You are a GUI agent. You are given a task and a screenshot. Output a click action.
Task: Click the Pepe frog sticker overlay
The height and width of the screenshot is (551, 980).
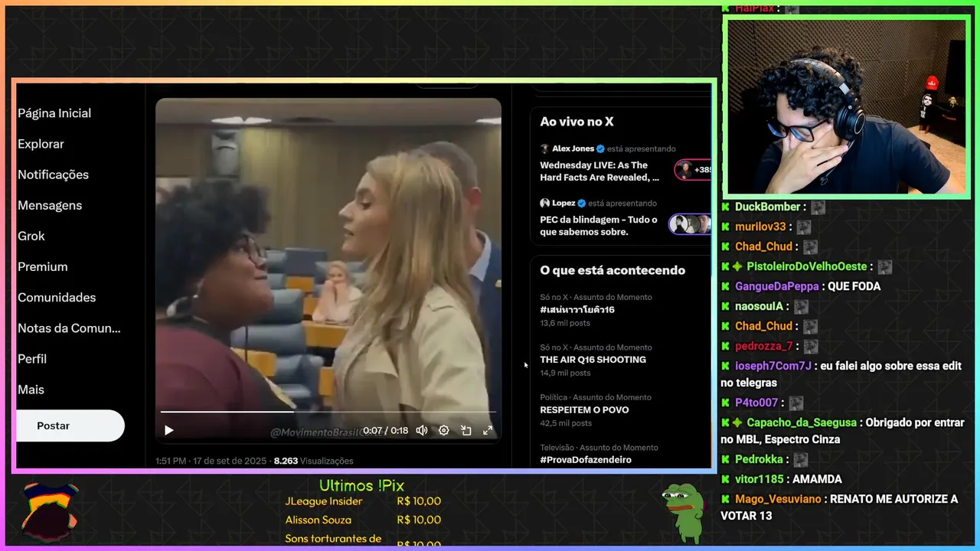(682, 513)
